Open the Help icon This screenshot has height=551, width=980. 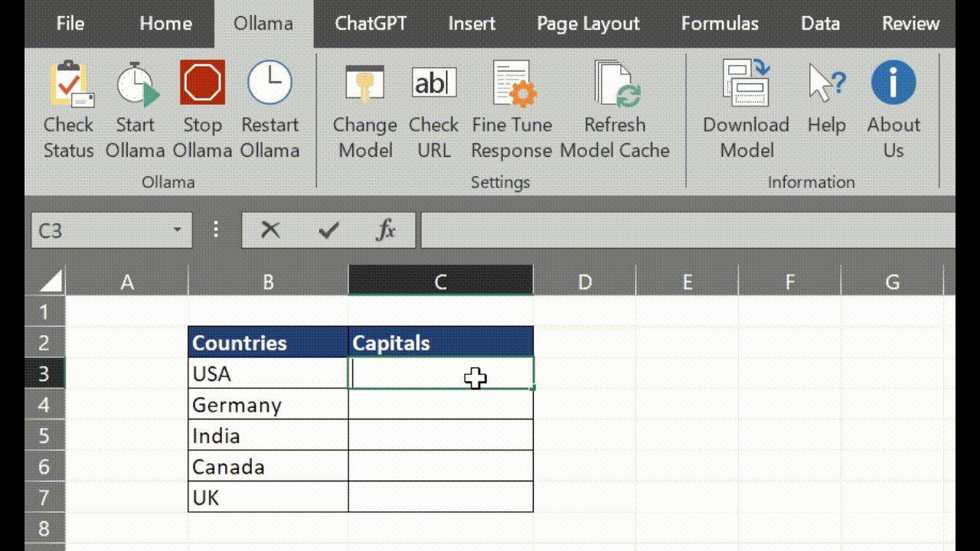826,84
